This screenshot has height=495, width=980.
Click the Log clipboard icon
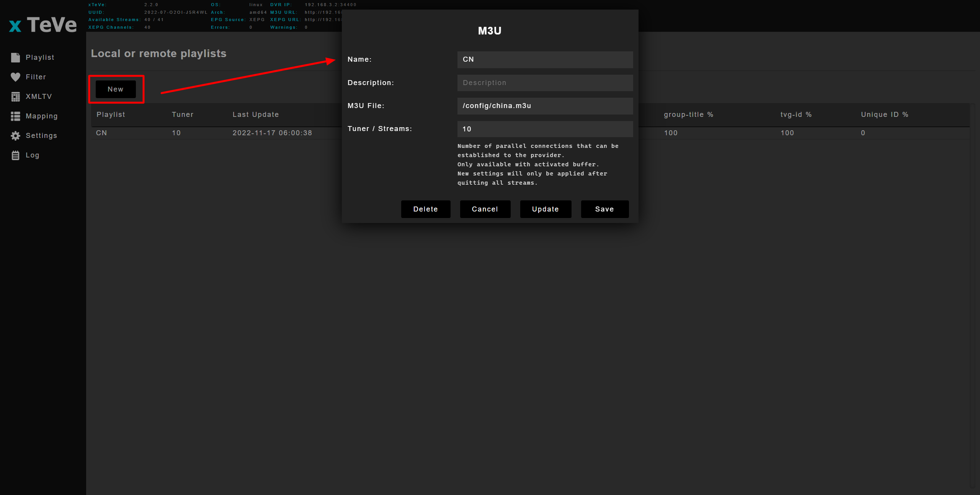[x=15, y=155]
